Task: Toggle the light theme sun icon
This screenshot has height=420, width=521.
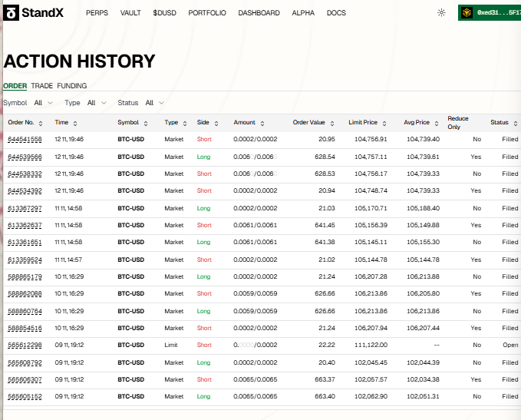Action: pyautogui.click(x=441, y=12)
